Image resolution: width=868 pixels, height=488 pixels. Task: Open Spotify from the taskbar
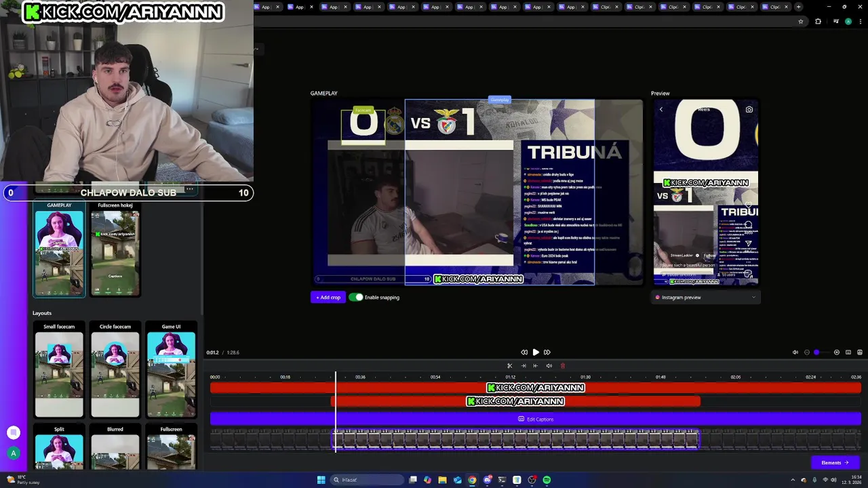pos(547,480)
